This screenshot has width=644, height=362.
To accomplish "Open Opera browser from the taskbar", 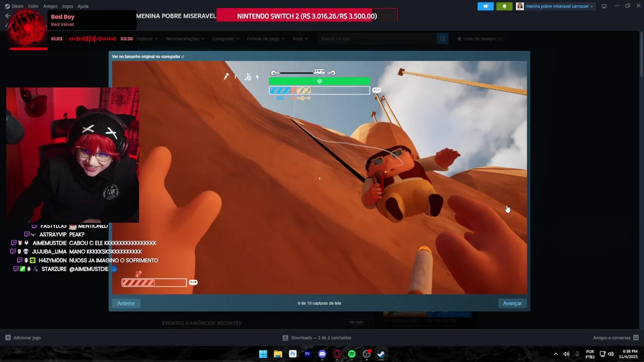I will (x=337, y=354).
